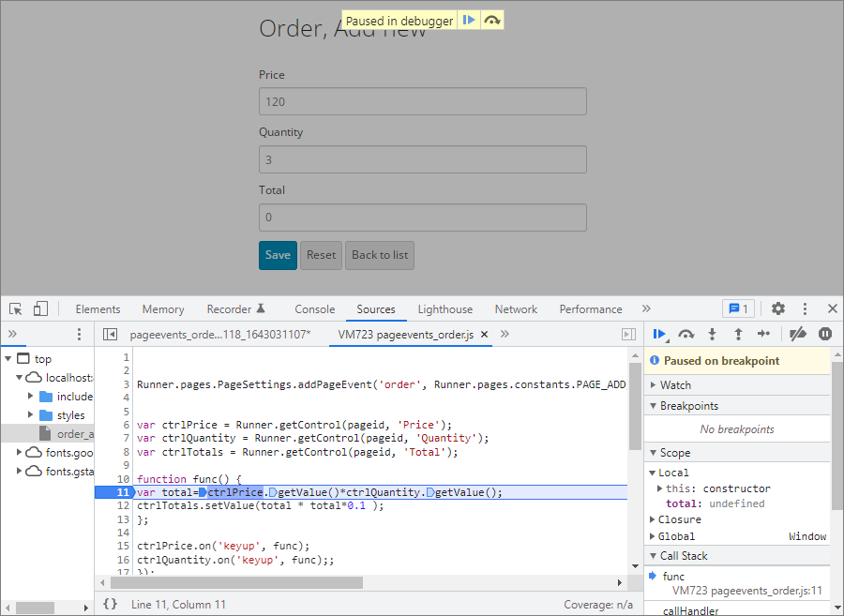
Task: Step over the next function call
Action: tap(686, 334)
